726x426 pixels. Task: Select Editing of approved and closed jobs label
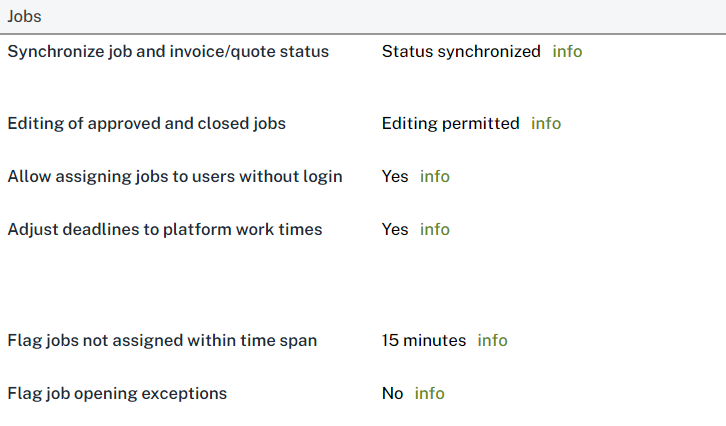pos(146,124)
